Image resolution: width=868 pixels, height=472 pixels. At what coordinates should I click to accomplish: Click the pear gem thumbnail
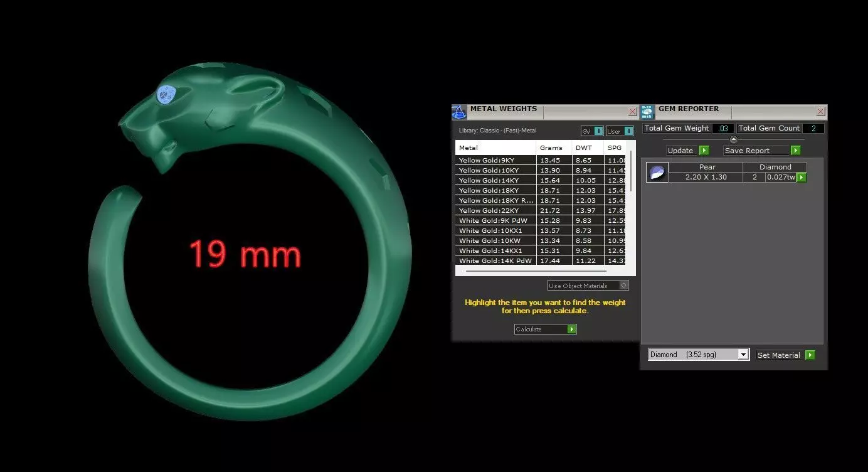(657, 172)
